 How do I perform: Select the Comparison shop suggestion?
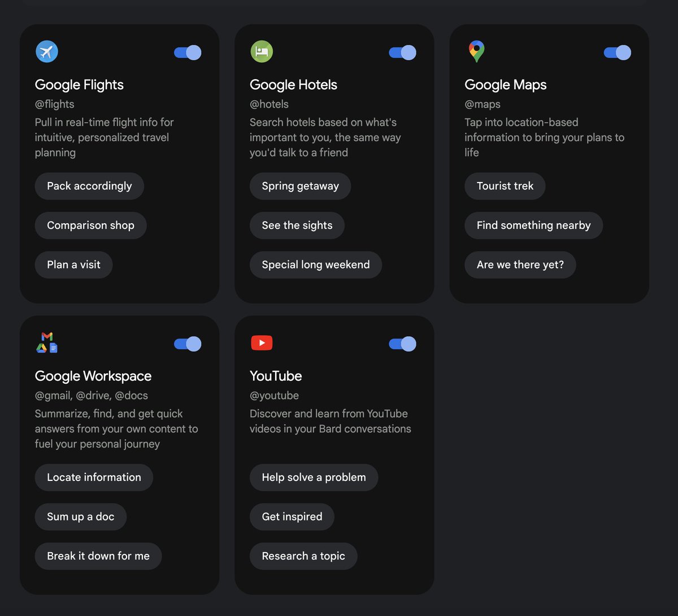point(90,225)
